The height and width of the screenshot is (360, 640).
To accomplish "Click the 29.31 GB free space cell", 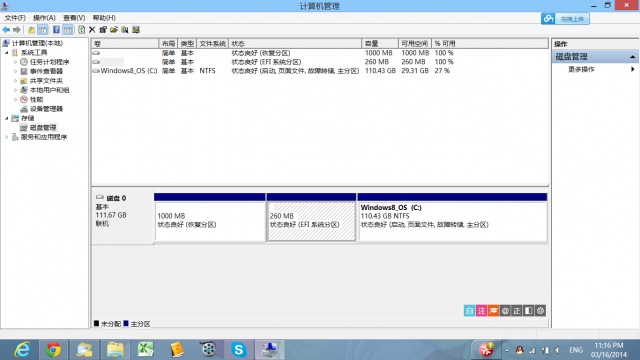I will 415,71.
